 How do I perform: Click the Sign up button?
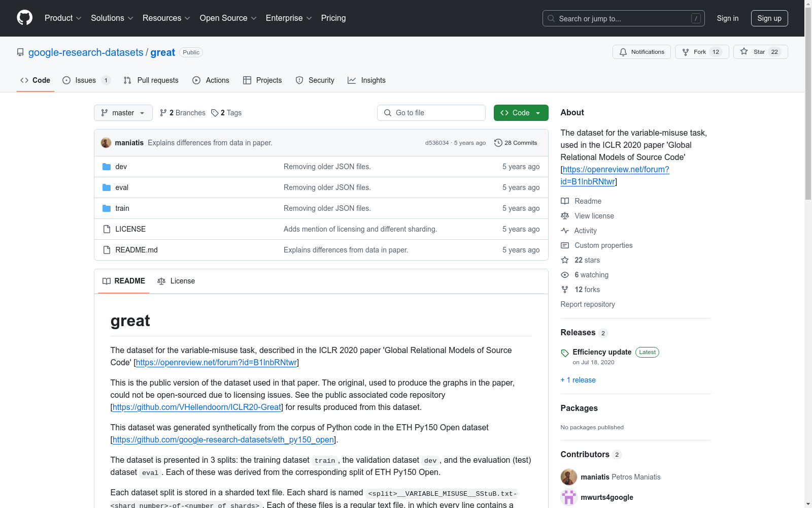[x=769, y=18]
